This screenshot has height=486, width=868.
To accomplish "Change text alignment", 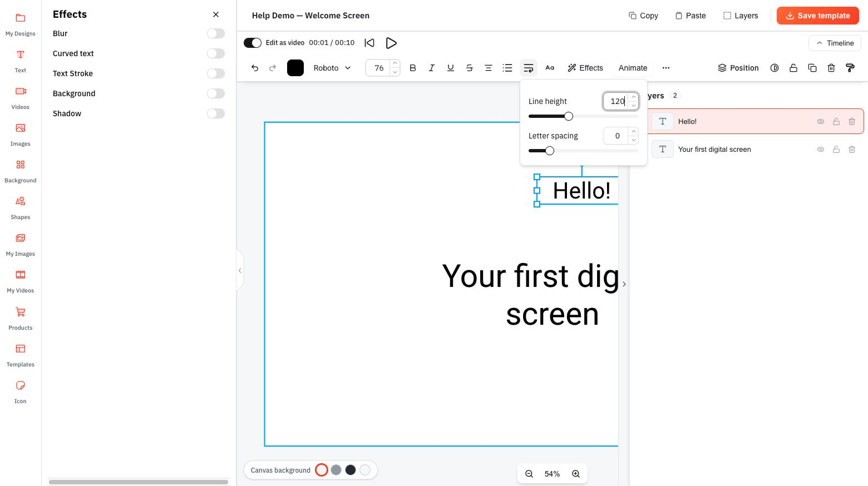I will click(489, 68).
